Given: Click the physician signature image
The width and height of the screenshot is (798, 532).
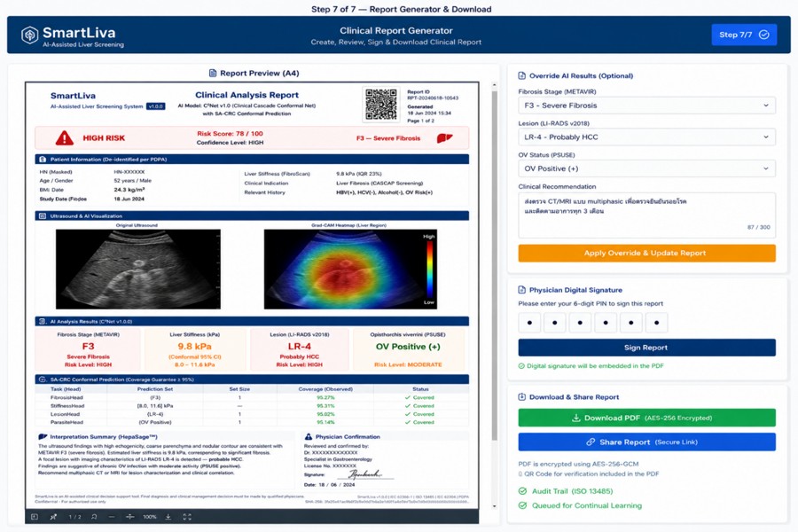Looking at the screenshot, I should click(365, 474).
